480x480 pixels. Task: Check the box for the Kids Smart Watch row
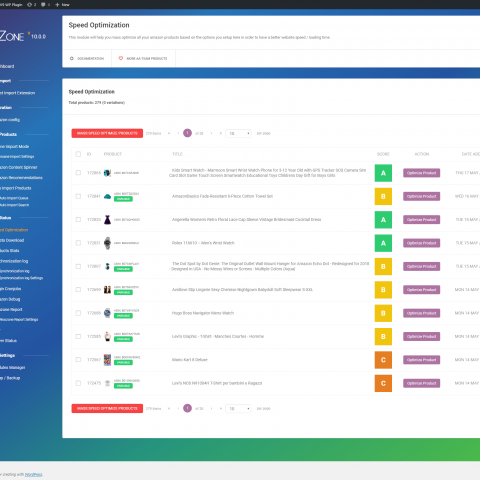78,173
